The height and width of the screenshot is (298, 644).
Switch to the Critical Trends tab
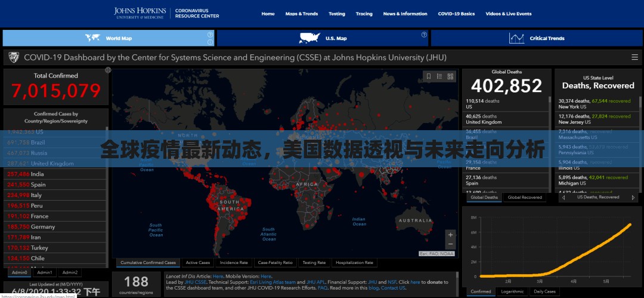pos(537,38)
